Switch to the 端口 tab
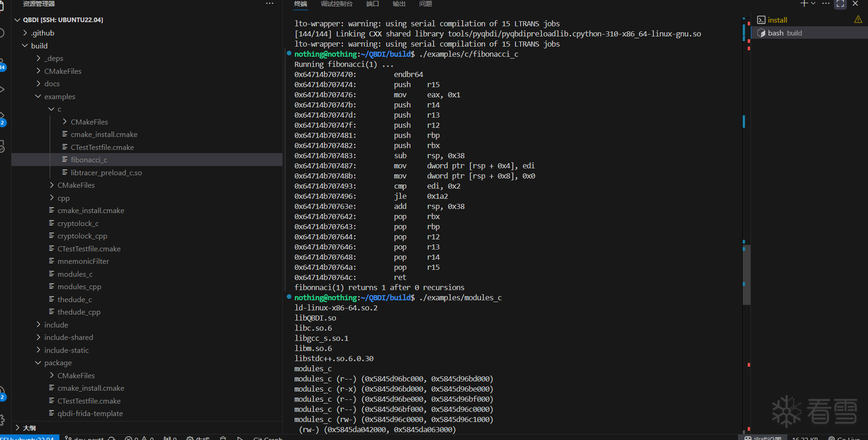This screenshot has height=440, width=868. pos(372,4)
